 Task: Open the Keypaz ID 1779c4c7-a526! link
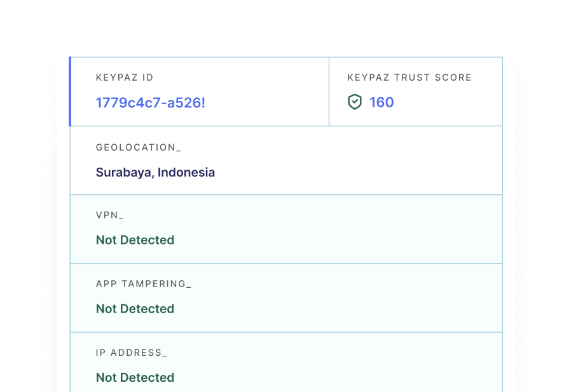point(150,102)
